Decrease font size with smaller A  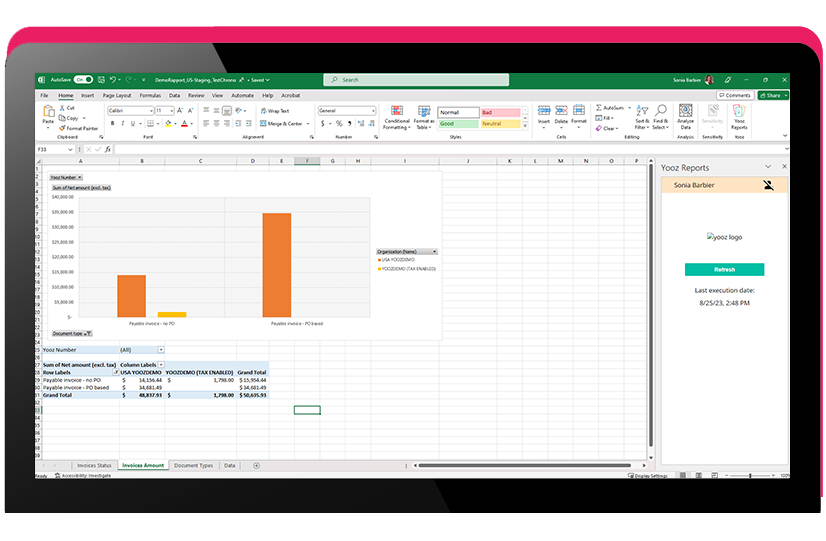pos(190,111)
